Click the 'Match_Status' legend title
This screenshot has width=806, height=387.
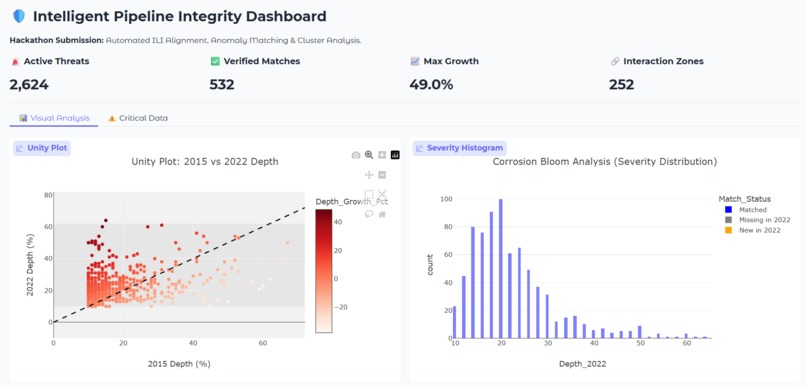tap(744, 198)
